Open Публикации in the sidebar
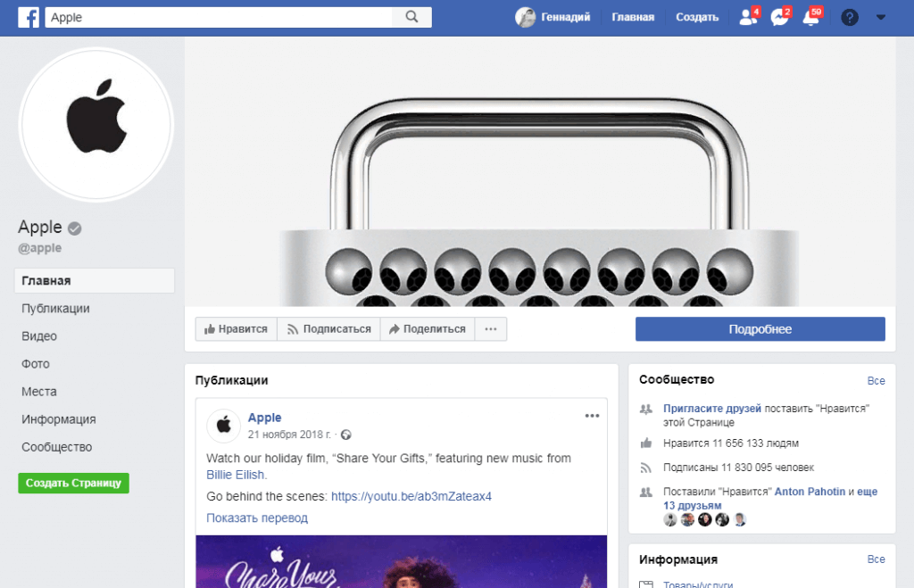 point(55,309)
